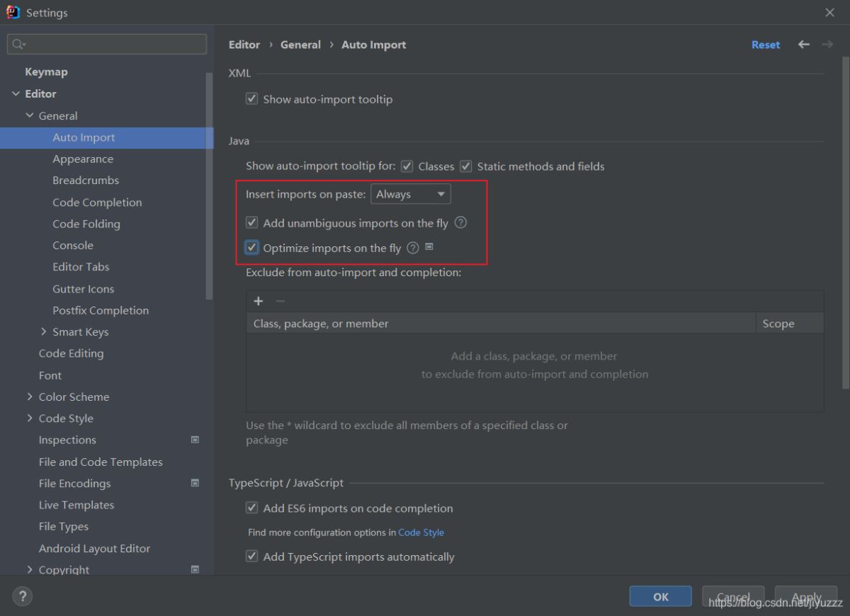Disable Add ES6 imports on code completion

tap(252, 508)
